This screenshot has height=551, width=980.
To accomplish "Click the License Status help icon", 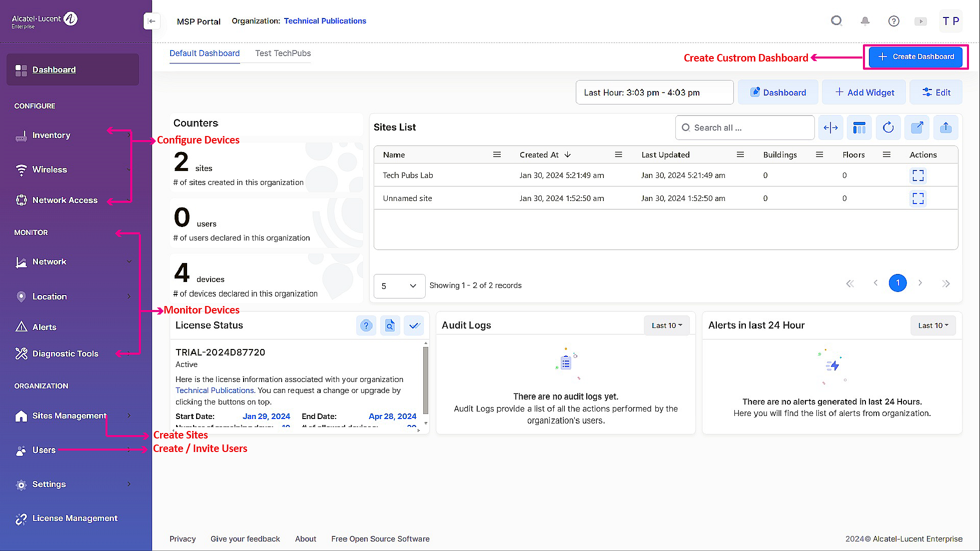I will (x=366, y=325).
